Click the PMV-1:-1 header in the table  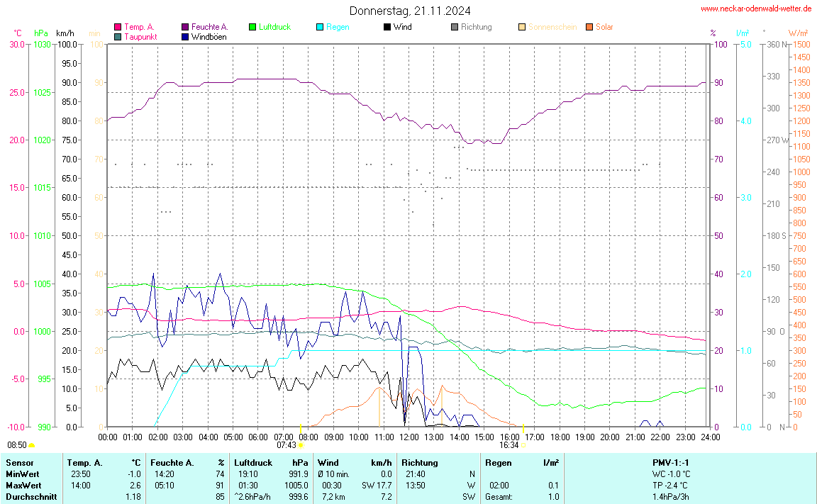[671, 463]
